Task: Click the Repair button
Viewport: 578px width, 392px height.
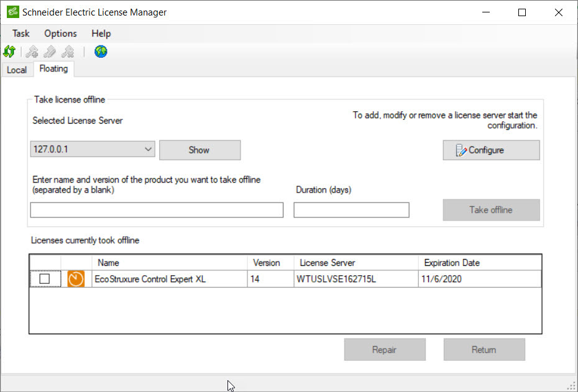Action: (385, 350)
